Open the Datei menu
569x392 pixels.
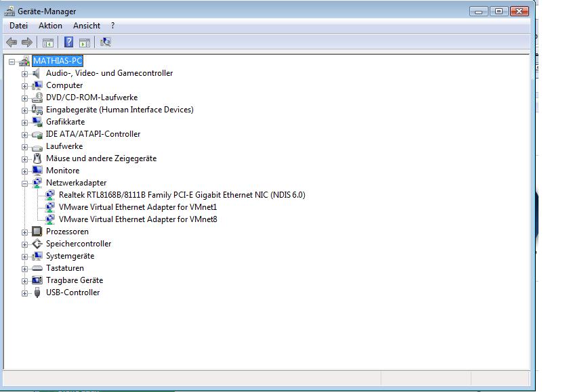[18, 26]
